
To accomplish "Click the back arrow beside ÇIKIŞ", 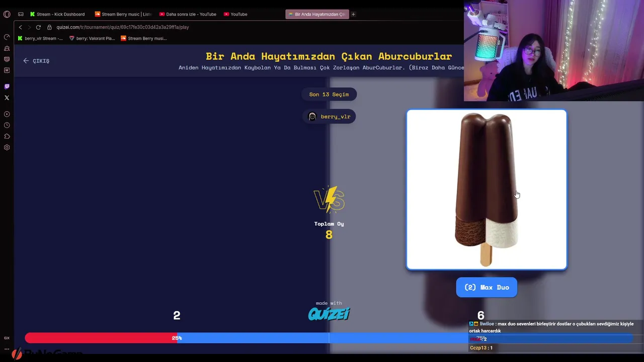I will (x=26, y=61).
